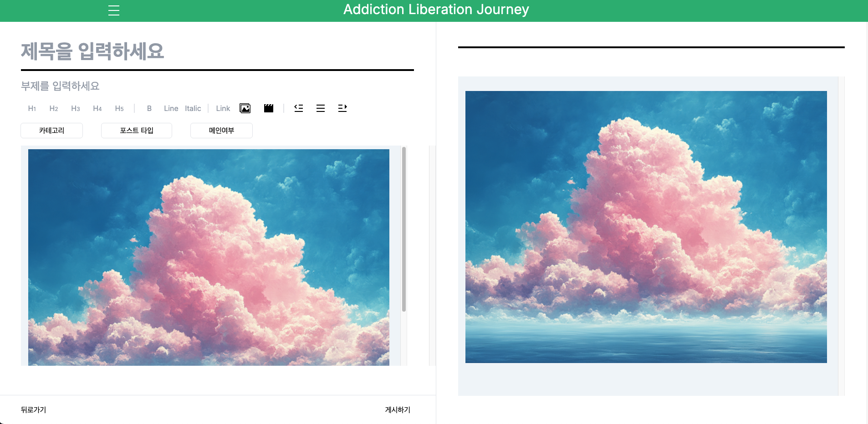Insert a Link from toolbar

coord(223,108)
